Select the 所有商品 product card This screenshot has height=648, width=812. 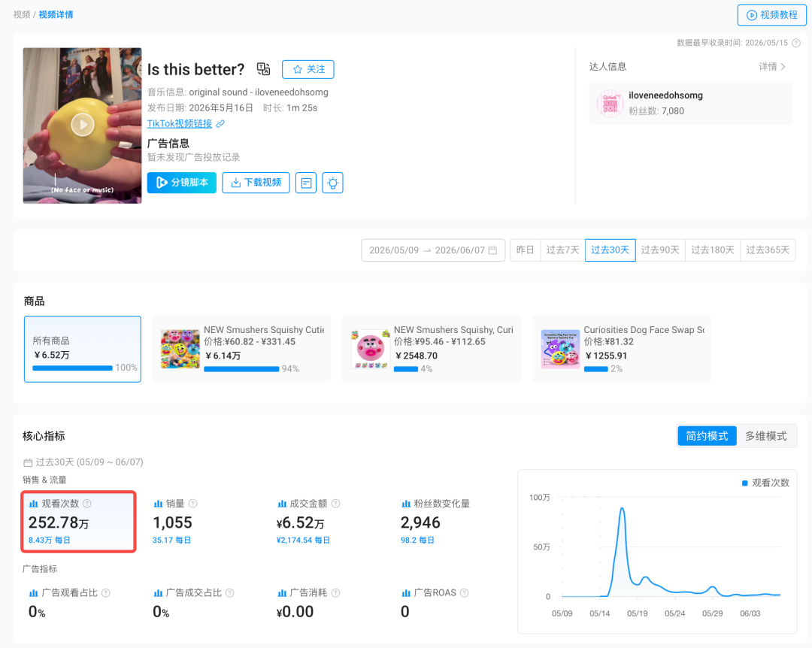[83, 349]
